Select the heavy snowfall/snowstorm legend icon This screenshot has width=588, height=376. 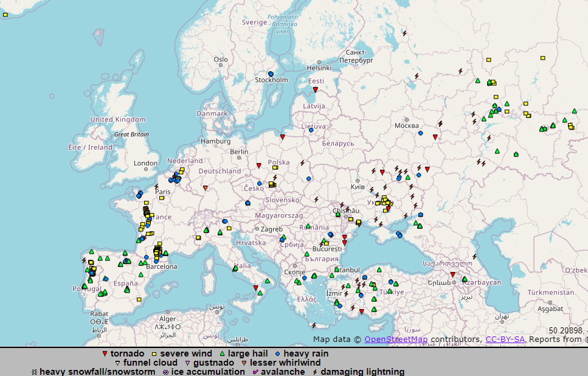34,372
